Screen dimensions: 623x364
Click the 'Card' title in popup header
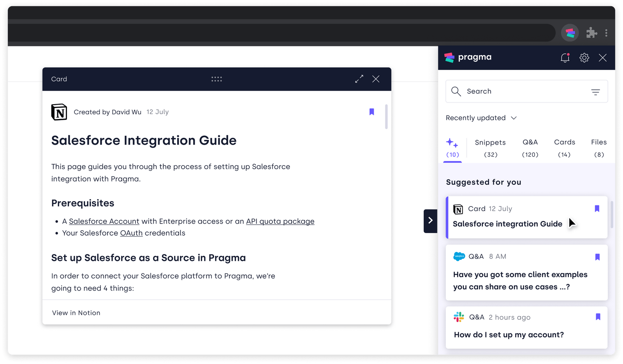point(59,79)
